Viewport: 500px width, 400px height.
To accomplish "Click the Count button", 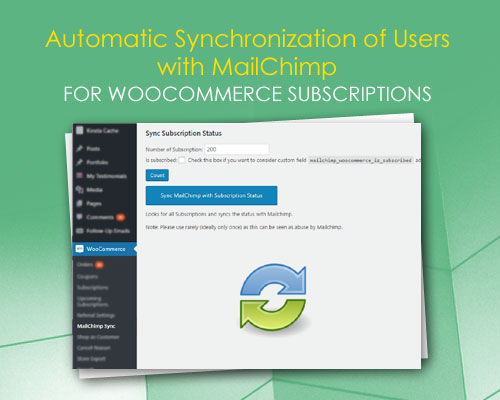I will click(x=157, y=175).
